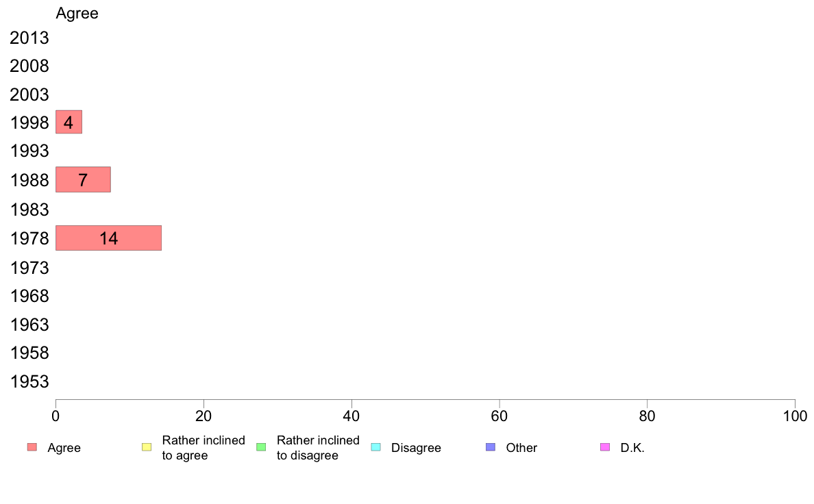Click the cyan Disagree legend swatch
The height and width of the screenshot is (504, 814).
(x=376, y=447)
